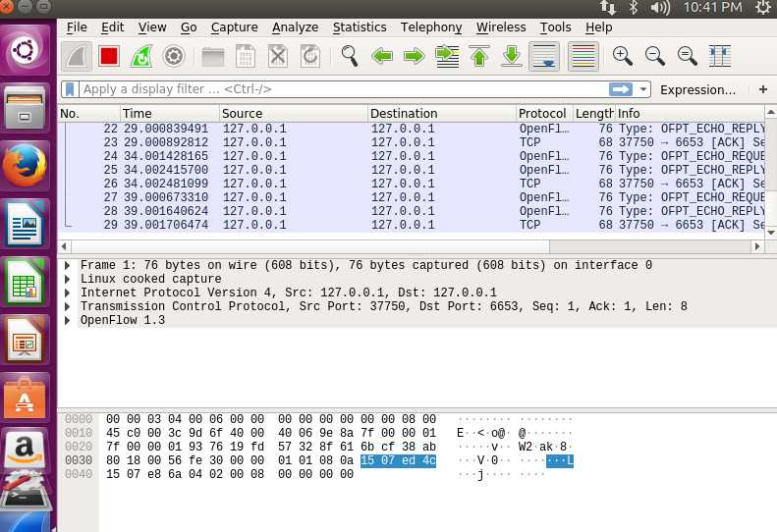This screenshot has width=777, height=532.
Task: Zoom in the packet text
Action: (622, 56)
